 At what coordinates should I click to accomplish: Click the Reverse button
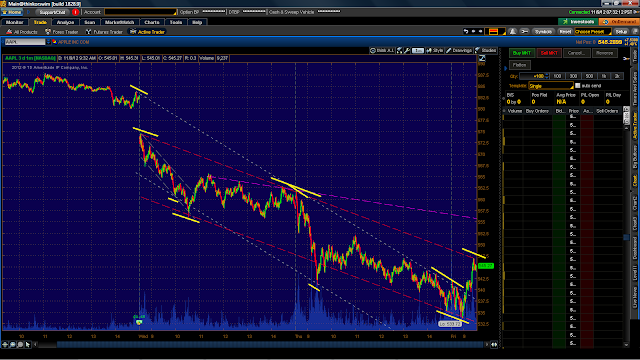click(604, 53)
